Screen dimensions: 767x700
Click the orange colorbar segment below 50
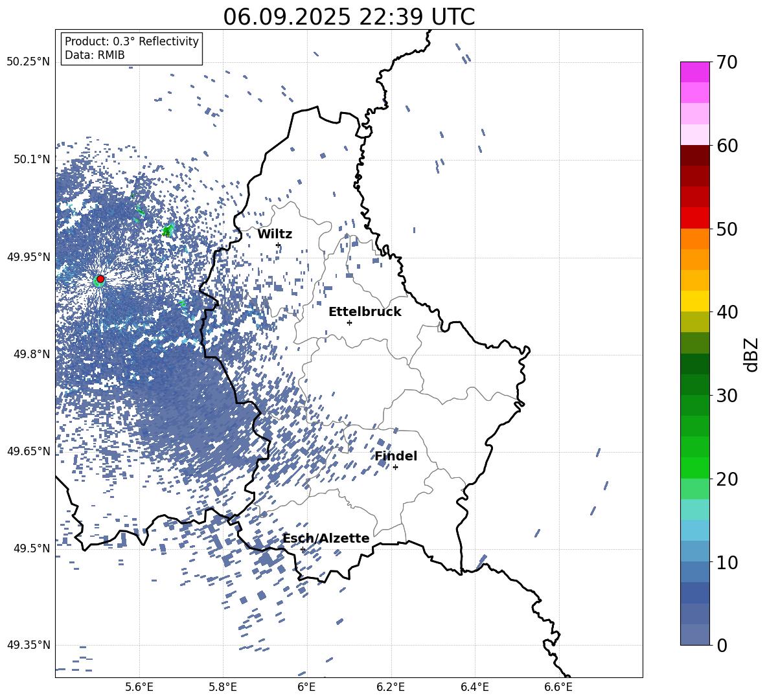pyautogui.click(x=694, y=239)
